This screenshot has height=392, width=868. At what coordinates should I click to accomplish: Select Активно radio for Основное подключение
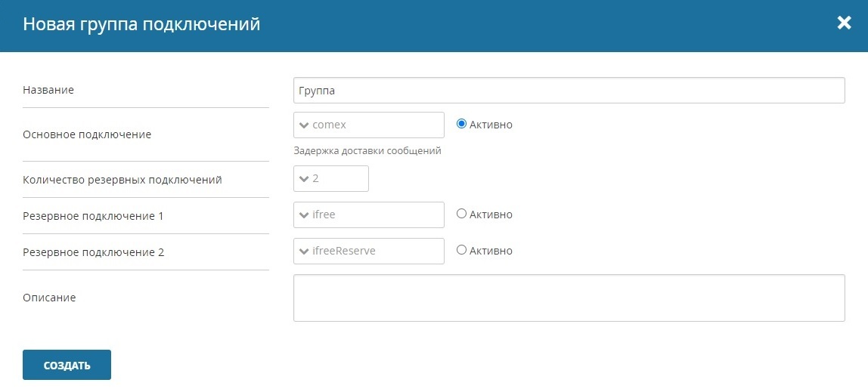461,125
